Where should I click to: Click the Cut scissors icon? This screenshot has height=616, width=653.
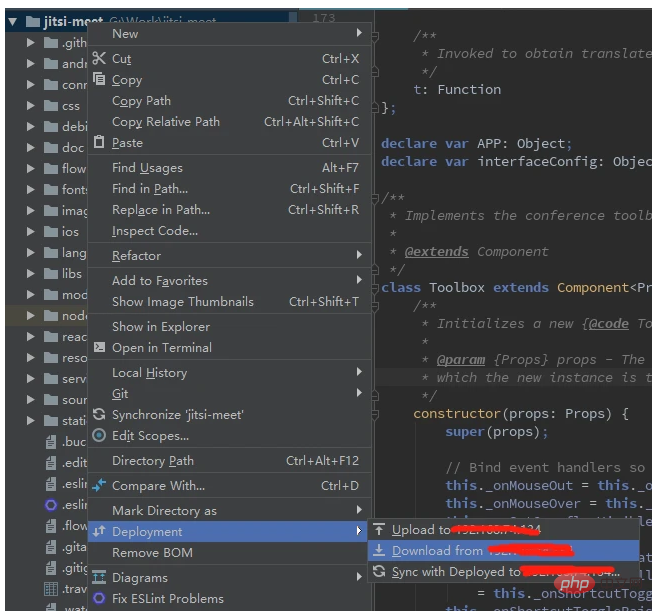99,58
